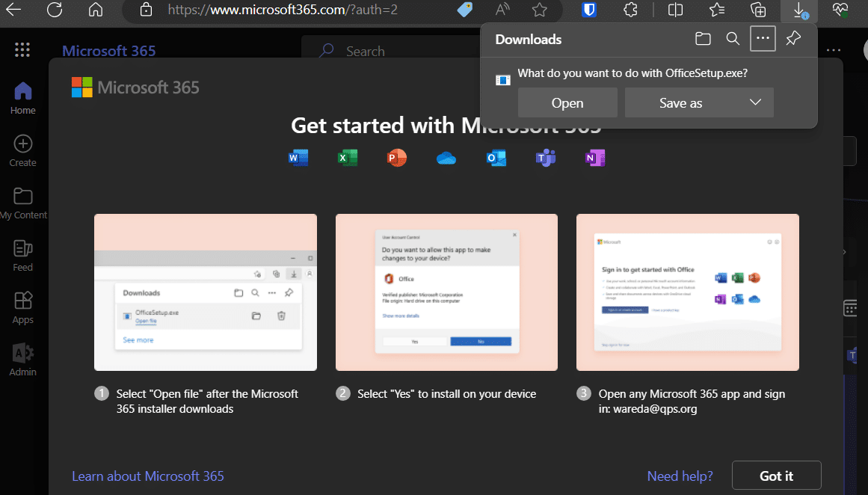
Task: Click the Open file step illustration
Action: 206,292
